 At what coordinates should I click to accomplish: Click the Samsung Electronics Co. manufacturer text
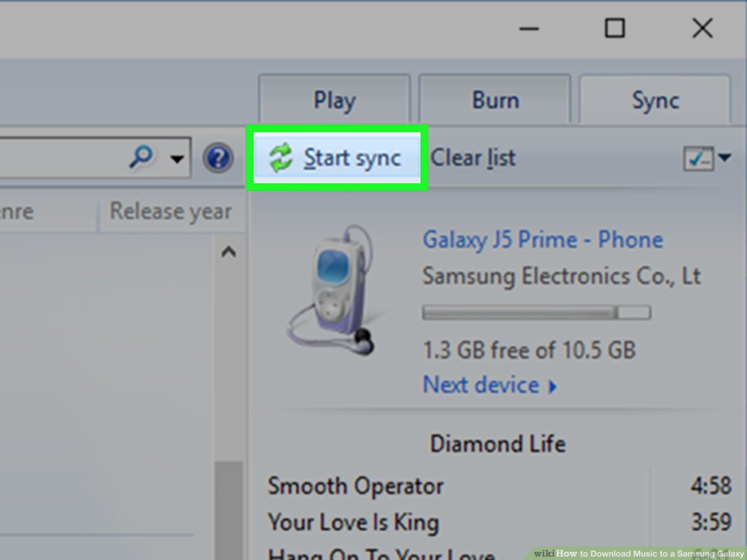[561, 276]
